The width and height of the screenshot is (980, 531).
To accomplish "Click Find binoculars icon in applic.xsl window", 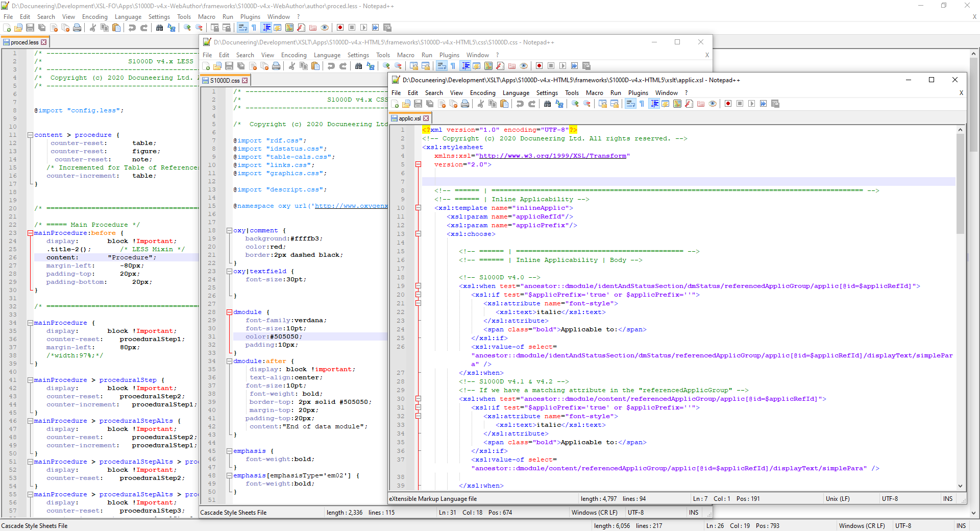I will [x=547, y=104].
